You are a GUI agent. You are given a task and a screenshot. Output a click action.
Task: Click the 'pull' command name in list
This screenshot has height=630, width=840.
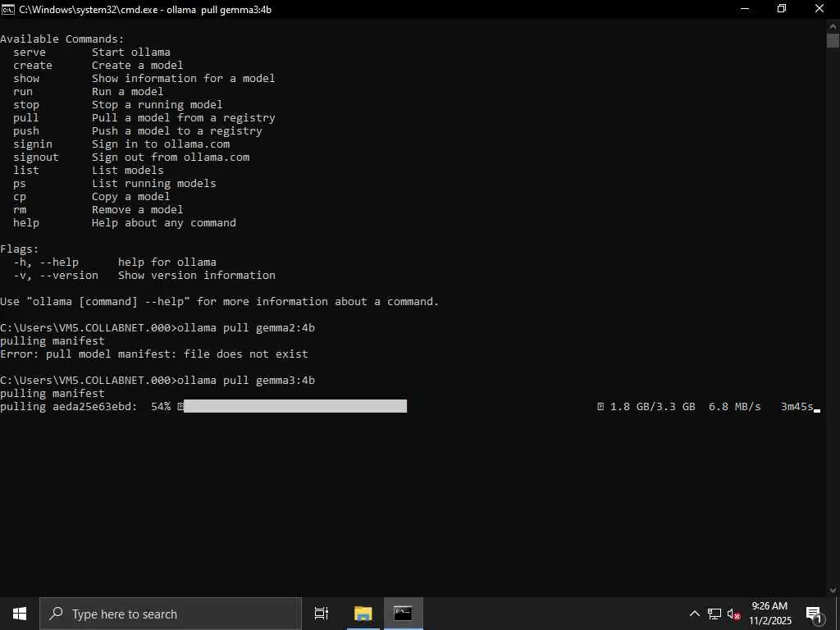26,118
